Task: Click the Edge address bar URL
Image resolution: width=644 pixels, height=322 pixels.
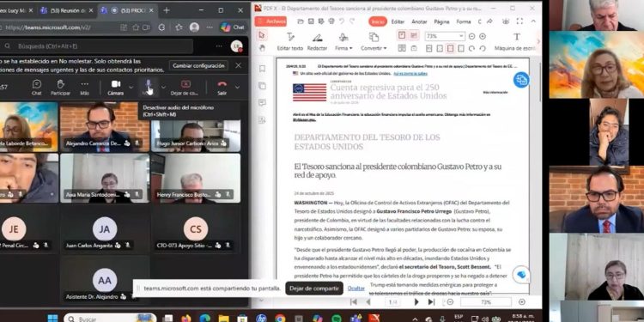Action: (x=48, y=27)
